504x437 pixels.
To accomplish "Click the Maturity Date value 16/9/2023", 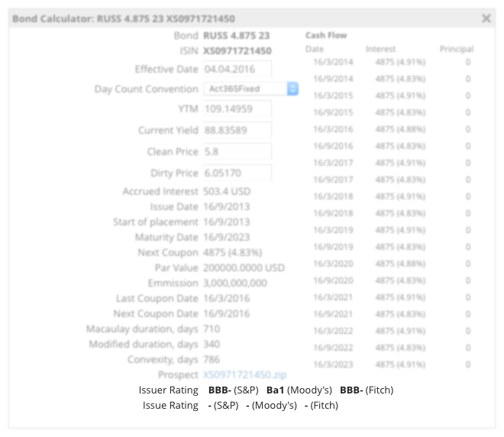I will (227, 238).
